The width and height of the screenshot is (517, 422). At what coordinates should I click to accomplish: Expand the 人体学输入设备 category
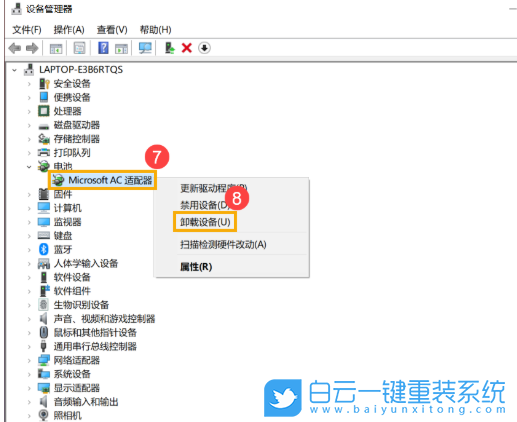(x=29, y=264)
